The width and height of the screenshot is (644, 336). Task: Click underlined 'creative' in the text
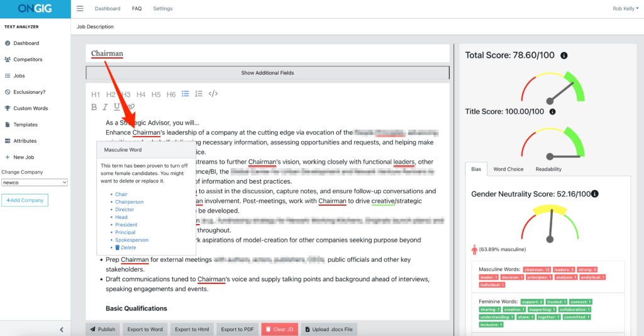click(383, 201)
